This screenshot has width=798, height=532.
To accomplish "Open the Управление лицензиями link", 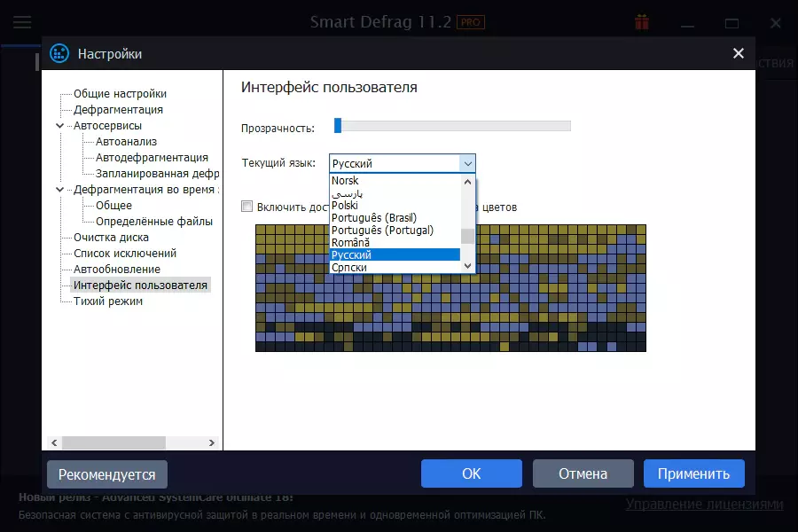I will click(704, 504).
